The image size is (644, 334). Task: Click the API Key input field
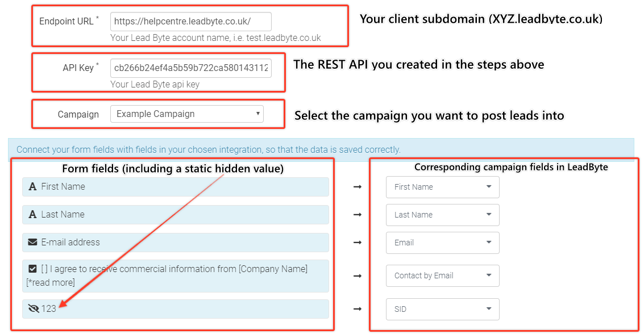pyautogui.click(x=191, y=68)
